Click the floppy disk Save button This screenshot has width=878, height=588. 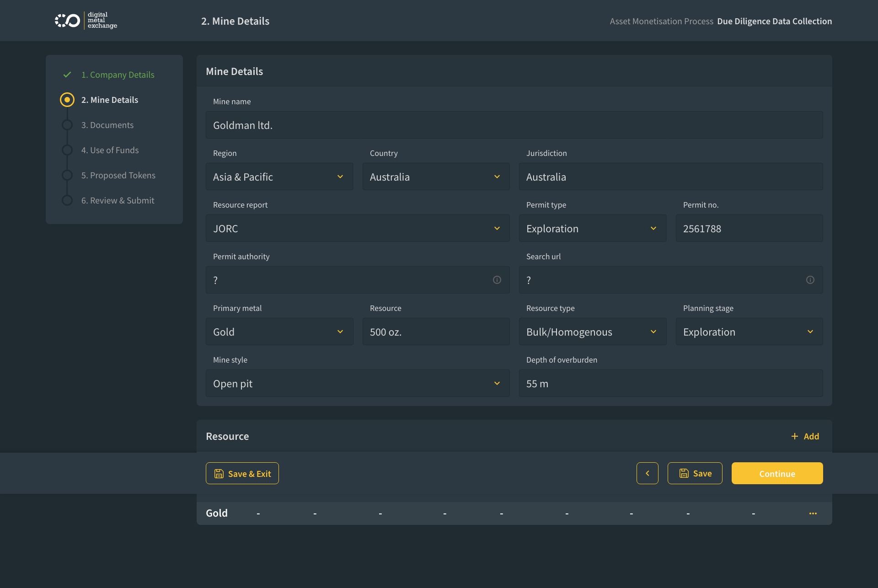coord(695,473)
